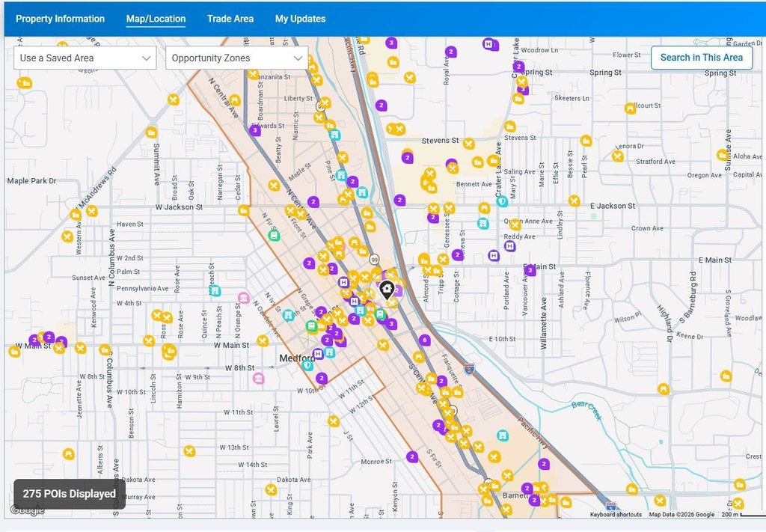Screen dimensions: 766x532
Task: Open the Keyboard shortcuts link
Action: 616,515
